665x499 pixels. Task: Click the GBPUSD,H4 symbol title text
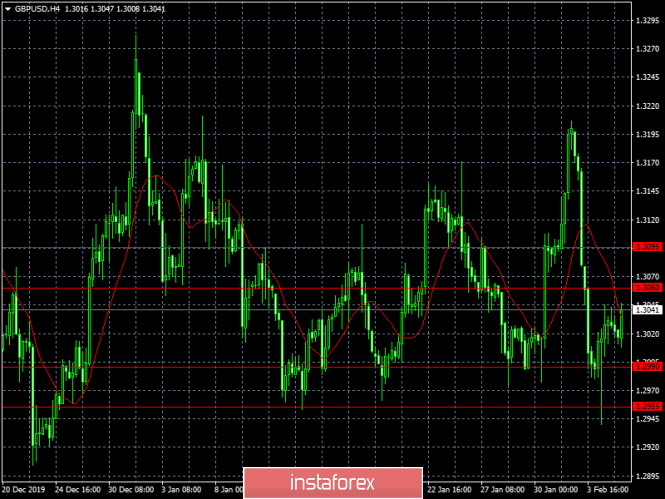point(37,9)
